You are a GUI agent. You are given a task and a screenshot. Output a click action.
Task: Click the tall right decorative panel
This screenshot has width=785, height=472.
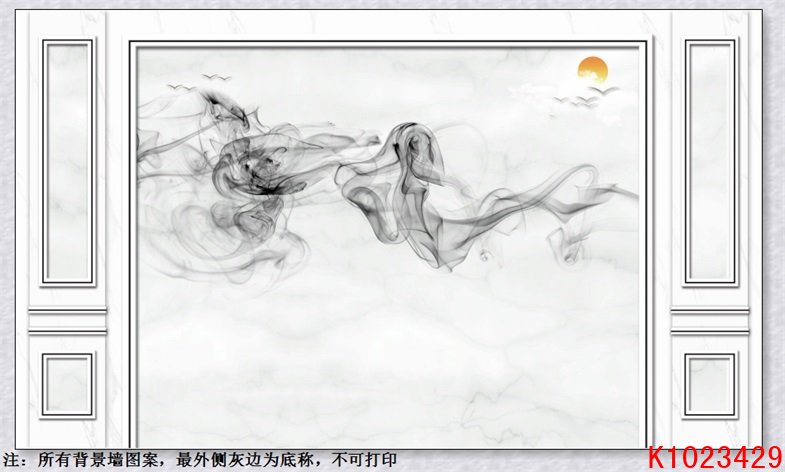[710, 162]
